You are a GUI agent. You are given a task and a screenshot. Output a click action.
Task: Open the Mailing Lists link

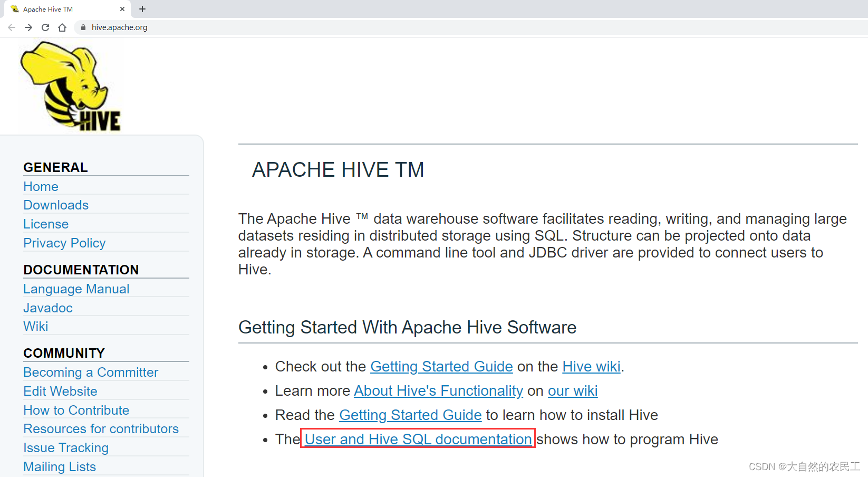60,467
